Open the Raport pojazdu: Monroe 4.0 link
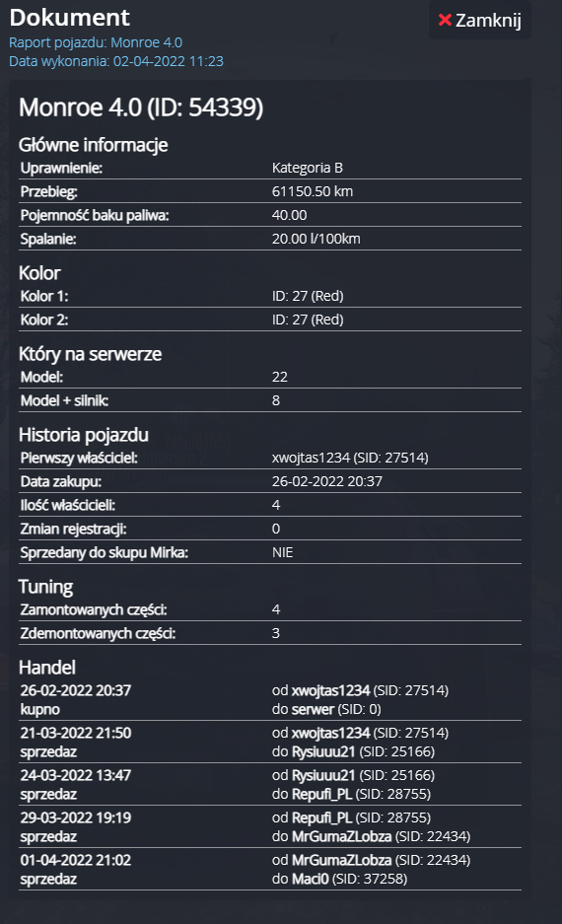 pos(96,42)
